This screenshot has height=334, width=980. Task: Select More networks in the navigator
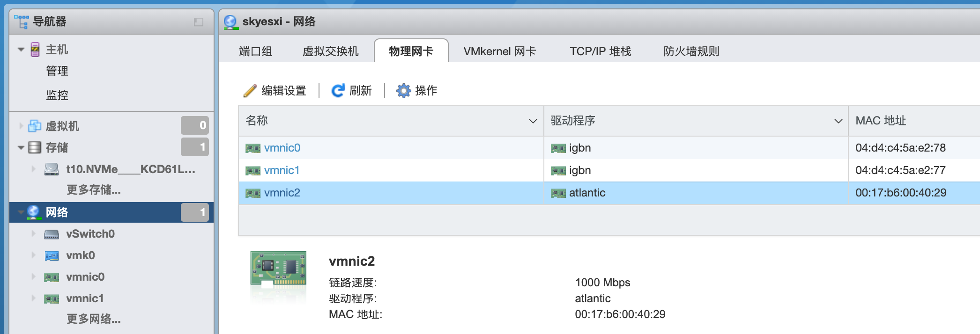pyautogui.click(x=93, y=319)
